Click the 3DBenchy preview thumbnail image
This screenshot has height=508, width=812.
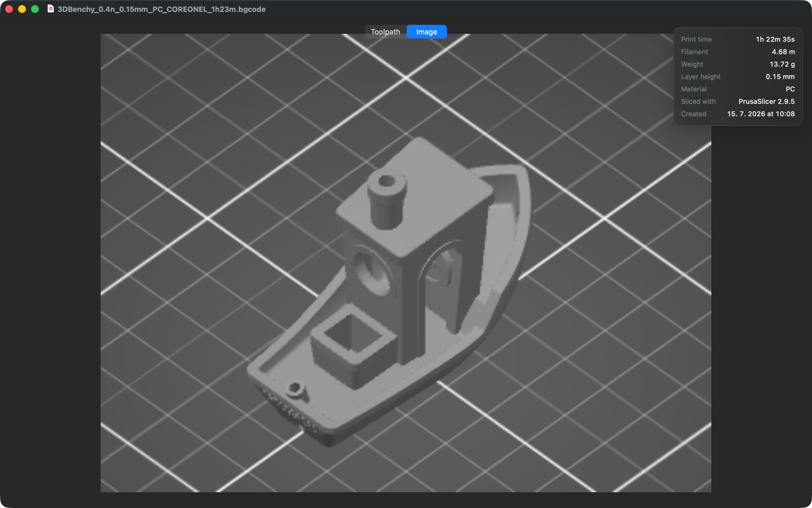coord(406,263)
